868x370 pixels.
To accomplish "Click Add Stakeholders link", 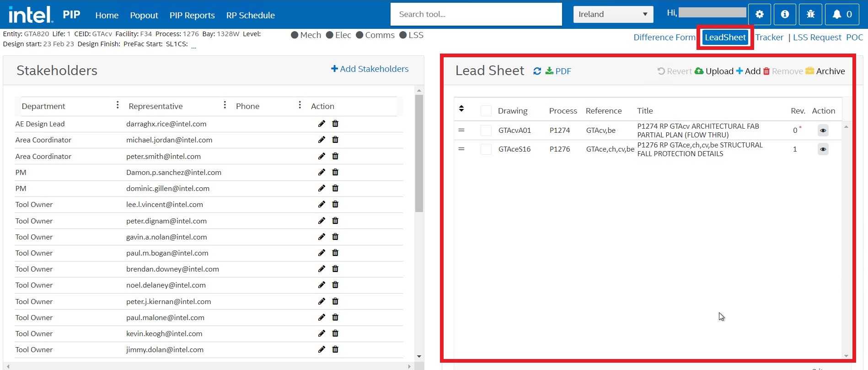I will coord(370,69).
